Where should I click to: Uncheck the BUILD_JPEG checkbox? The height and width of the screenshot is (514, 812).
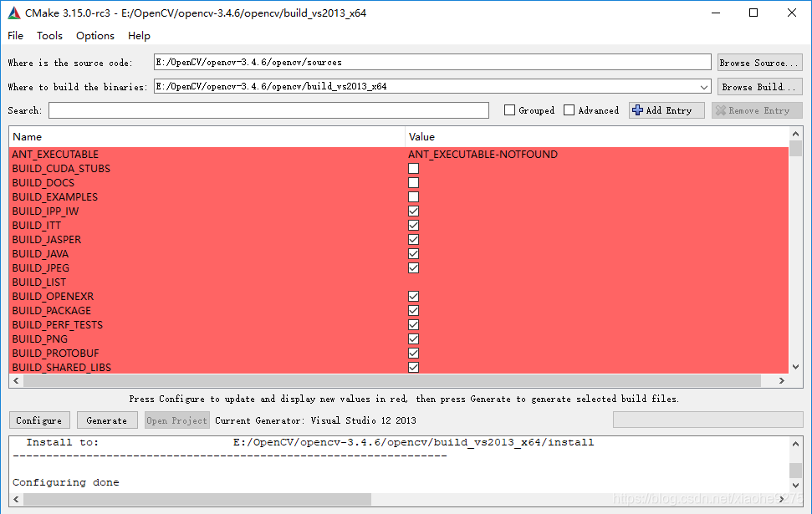[x=413, y=268]
